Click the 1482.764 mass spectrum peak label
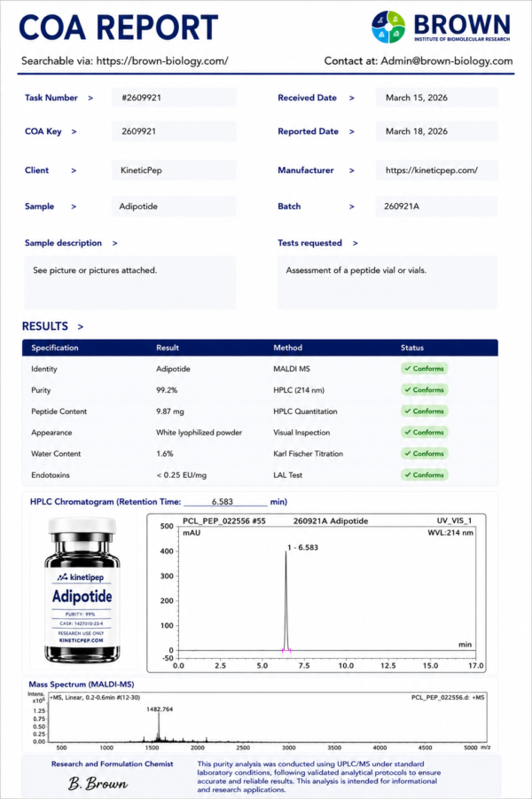 [x=160, y=709]
